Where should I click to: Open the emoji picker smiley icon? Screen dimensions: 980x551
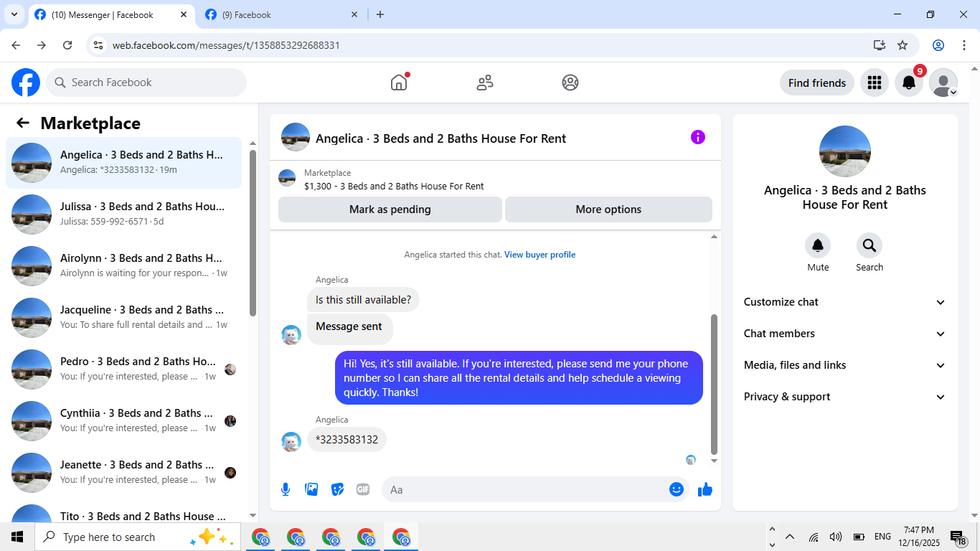(x=677, y=489)
